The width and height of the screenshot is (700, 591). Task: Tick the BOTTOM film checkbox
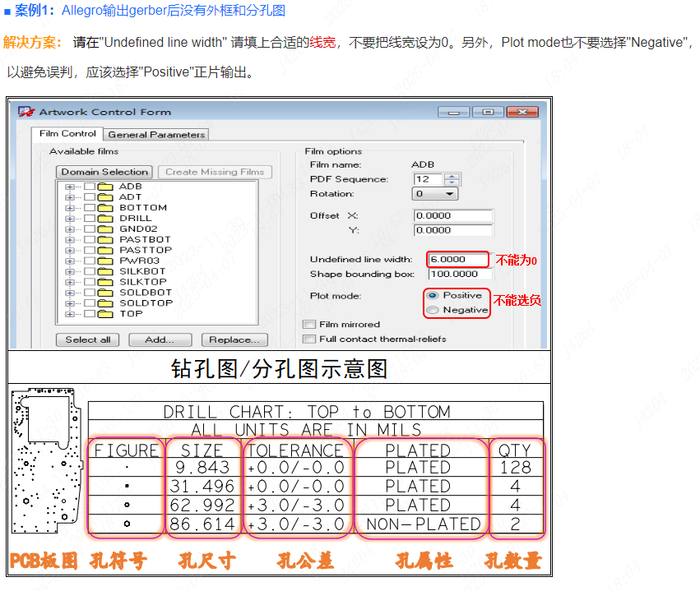90,208
